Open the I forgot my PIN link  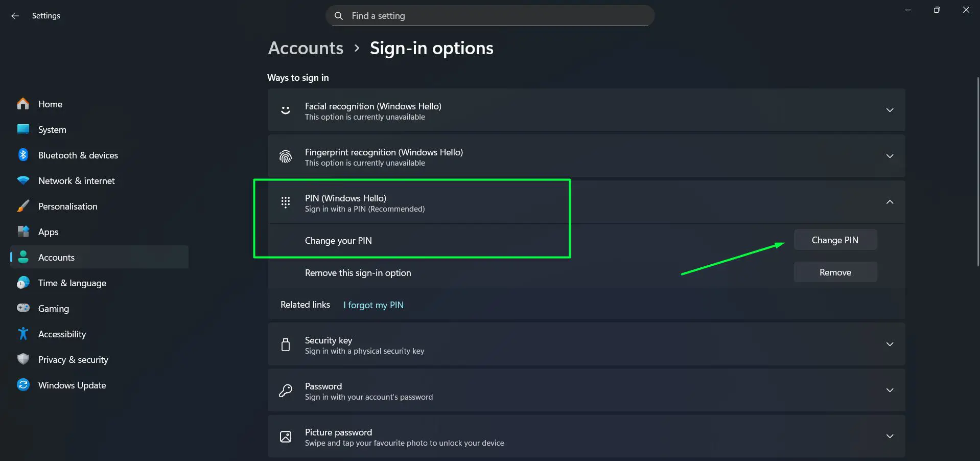tap(374, 305)
